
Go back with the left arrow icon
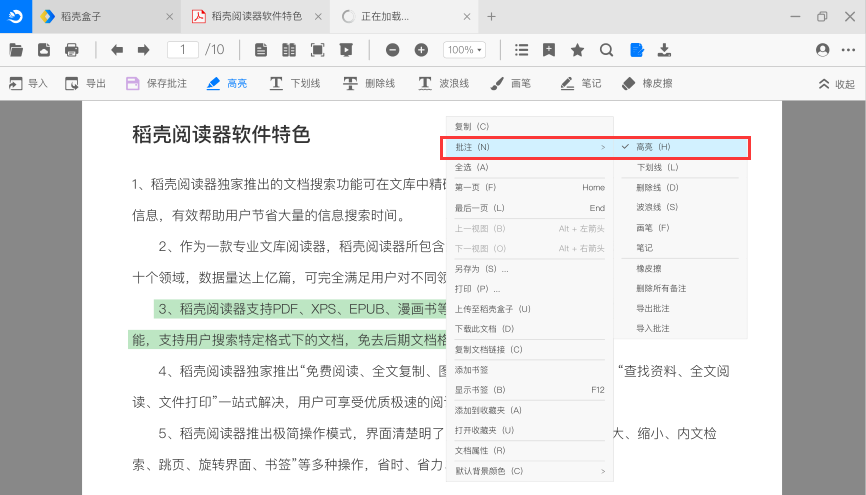tap(117, 50)
